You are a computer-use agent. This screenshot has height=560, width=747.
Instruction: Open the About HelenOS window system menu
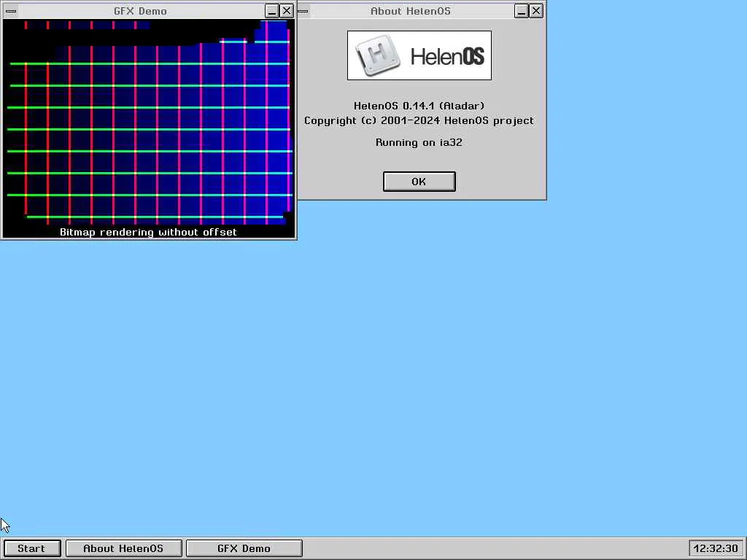[x=303, y=11]
